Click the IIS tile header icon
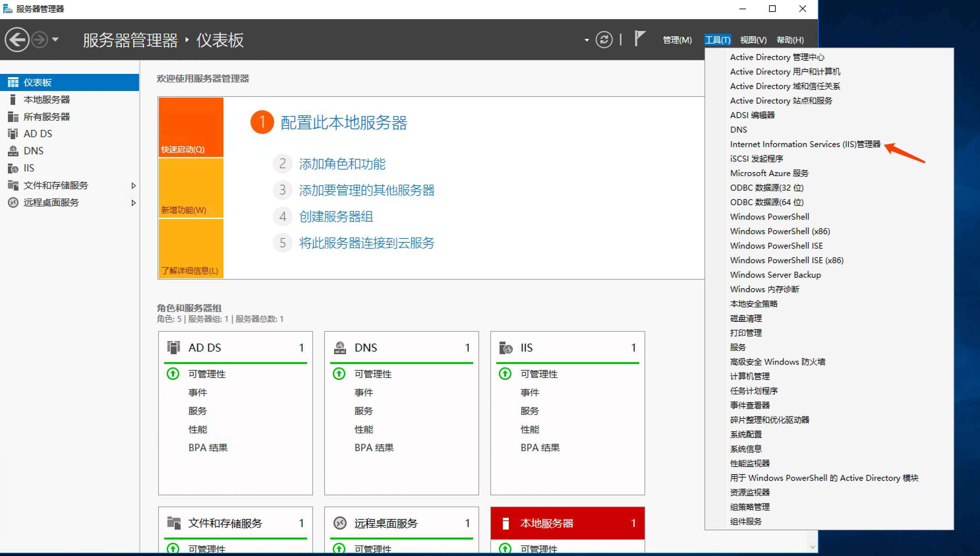The height and width of the screenshot is (556, 980). pos(506,348)
